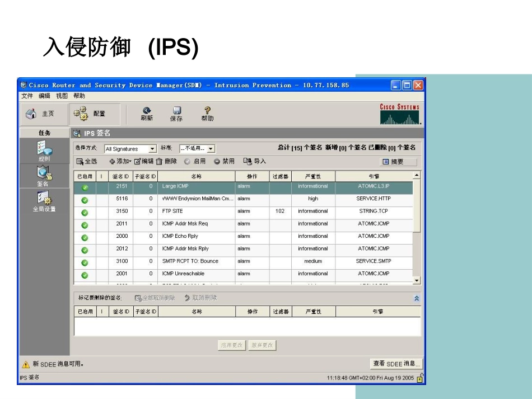The image size is (532, 399).
Task: Open the 帮助 help menu in menu bar
Action: click(x=79, y=96)
